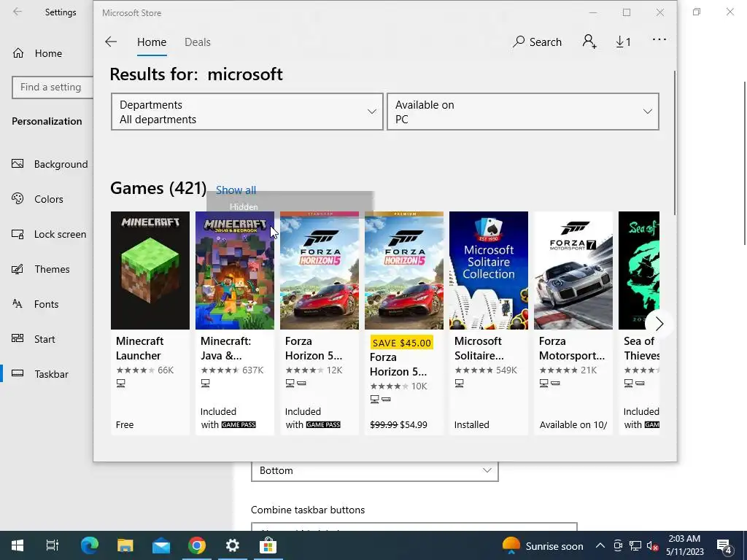Open Forza Motorsport 7 cover image
The height and width of the screenshot is (560, 747).
[x=573, y=270]
